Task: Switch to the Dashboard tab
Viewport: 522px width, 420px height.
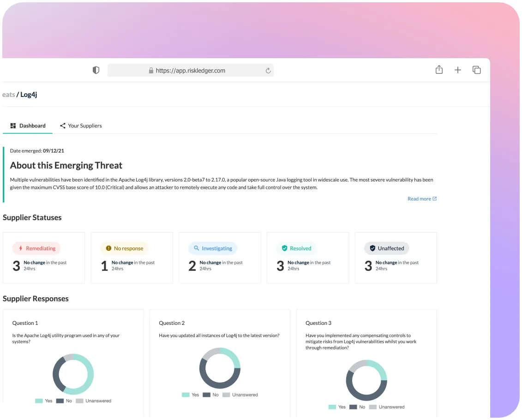Action: [x=28, y=126]
